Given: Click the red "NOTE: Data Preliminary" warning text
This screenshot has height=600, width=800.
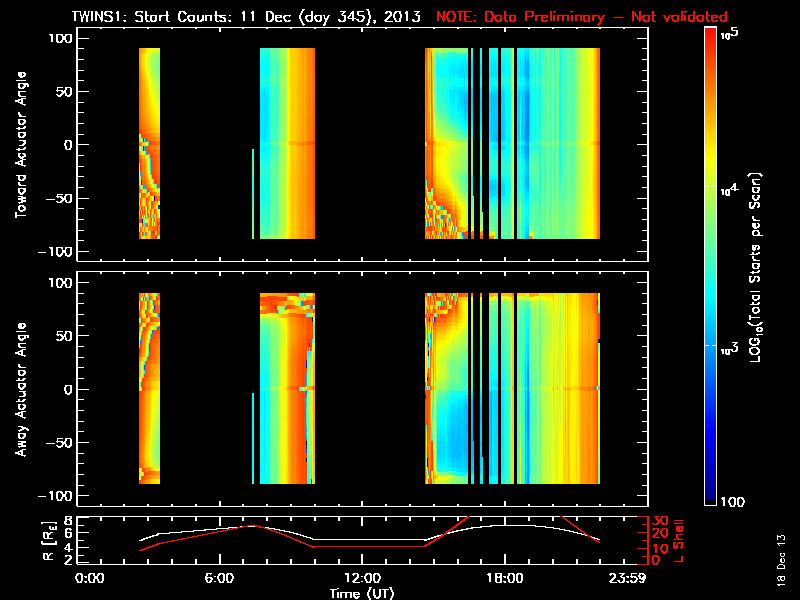Looking at the screenshot, I should [520, 17].
